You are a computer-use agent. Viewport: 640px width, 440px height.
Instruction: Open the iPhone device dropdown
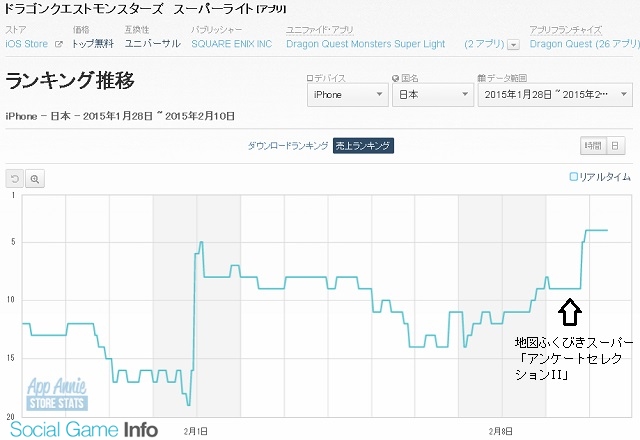pos(347,95)
